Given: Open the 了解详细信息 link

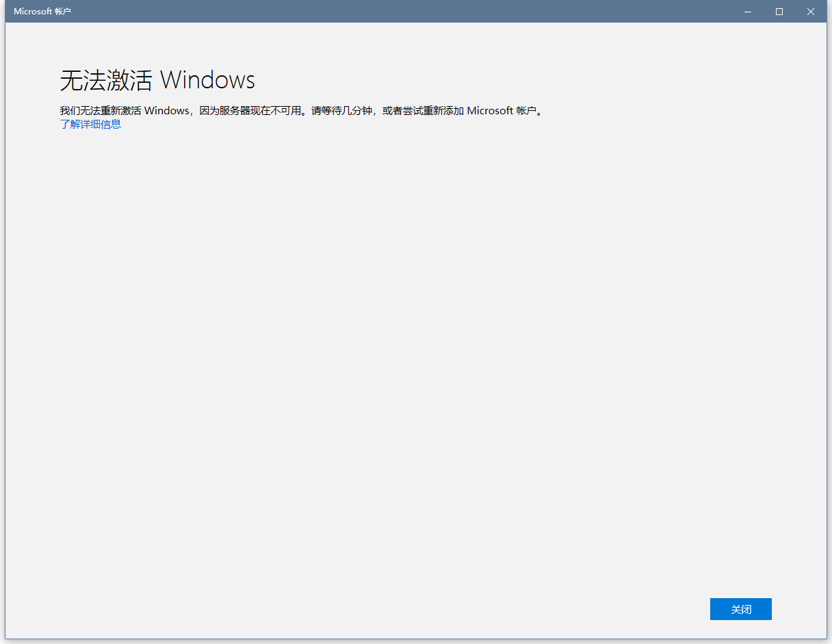Looking at the screenshot, I should [x=90, y=125].
